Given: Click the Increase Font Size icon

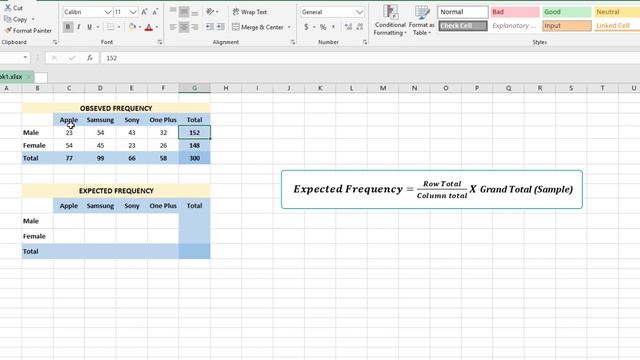Looking at the screenshot, I should pyautogui.click(x=144, y=12).
